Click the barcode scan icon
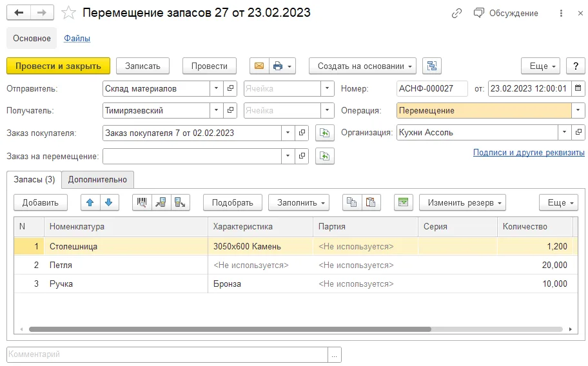This screenshot has height=366, width=588. [142, 202]
